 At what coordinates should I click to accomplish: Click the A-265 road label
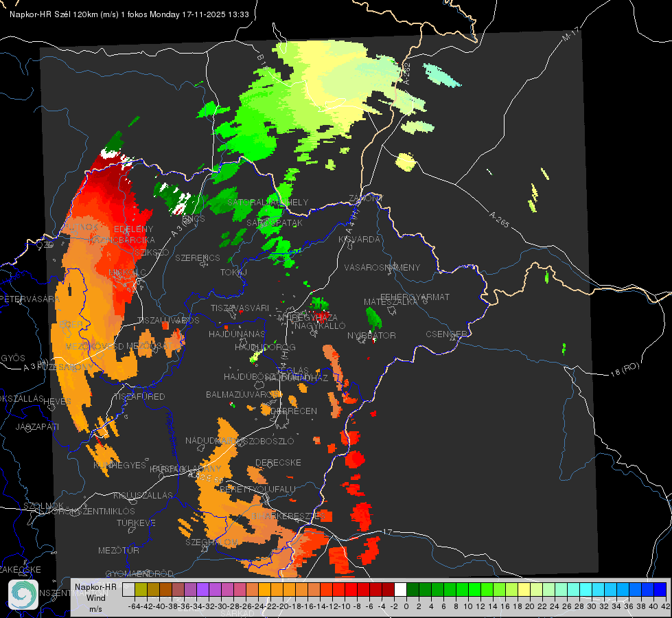click(x=499, y=219)
